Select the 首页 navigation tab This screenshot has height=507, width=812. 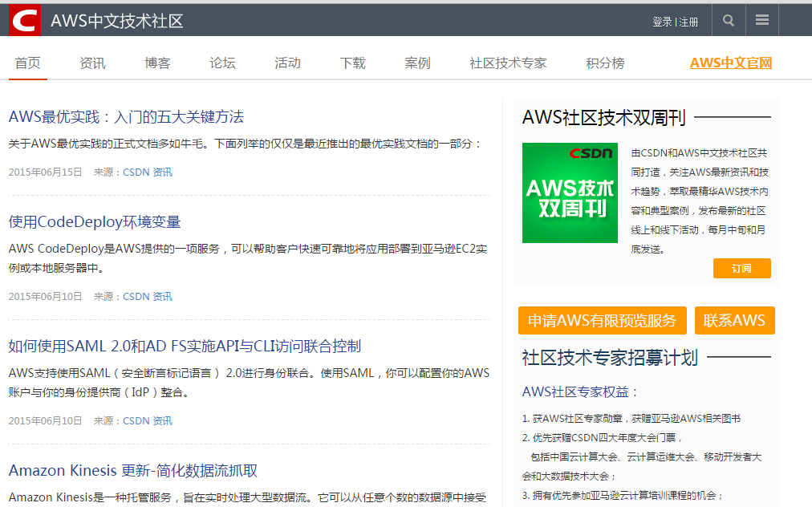coord(28,63)
